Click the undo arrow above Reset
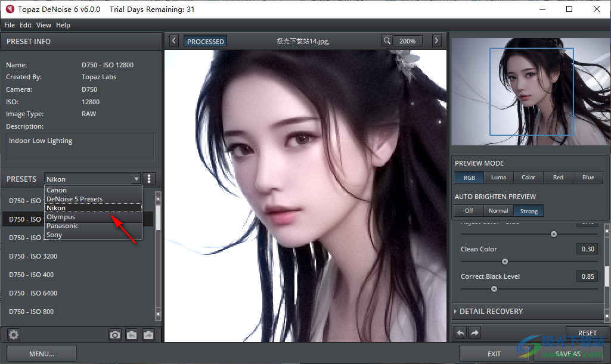The width and height of the screenshot is (611, 364). (460, 332)
